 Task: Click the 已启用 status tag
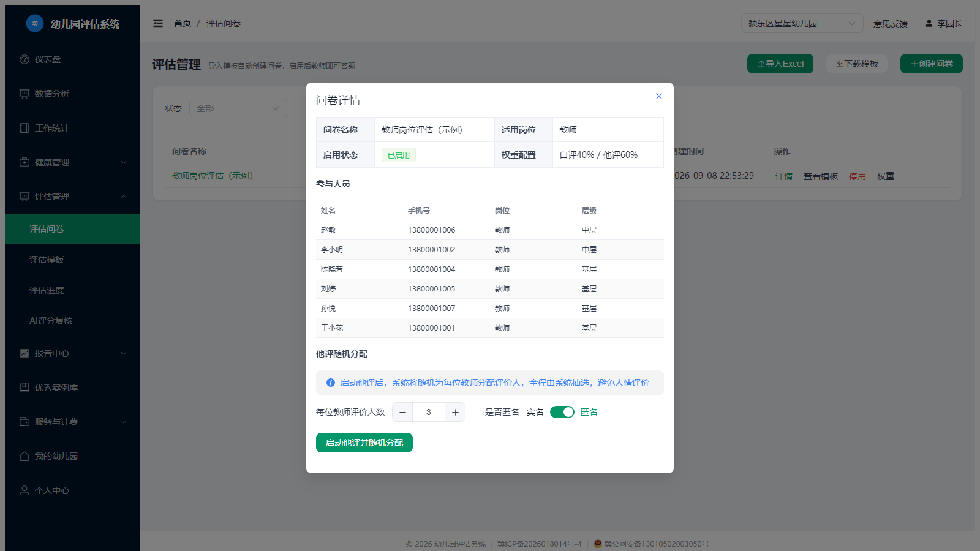(399, 155)
